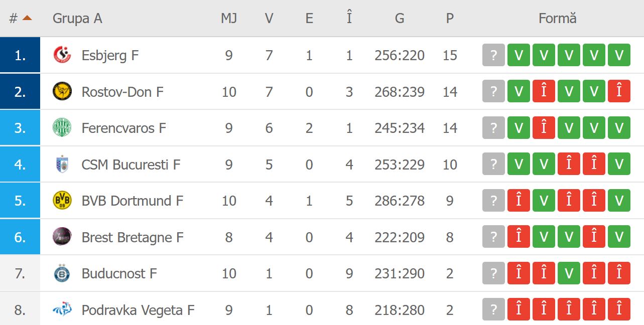Sort the table by the MJ column
Image resolution: width=644 pixels, height=325 pixels.
228,18
